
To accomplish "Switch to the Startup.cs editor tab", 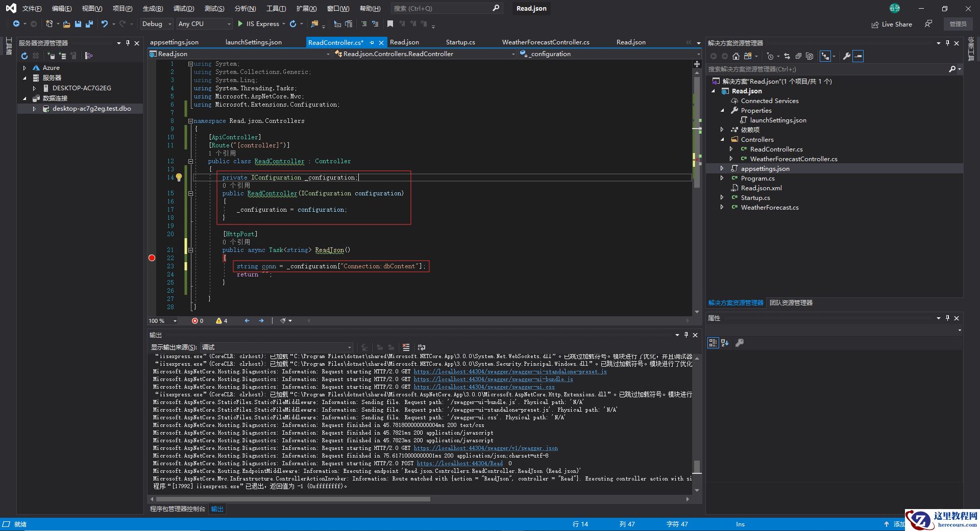I will [460, 42].
